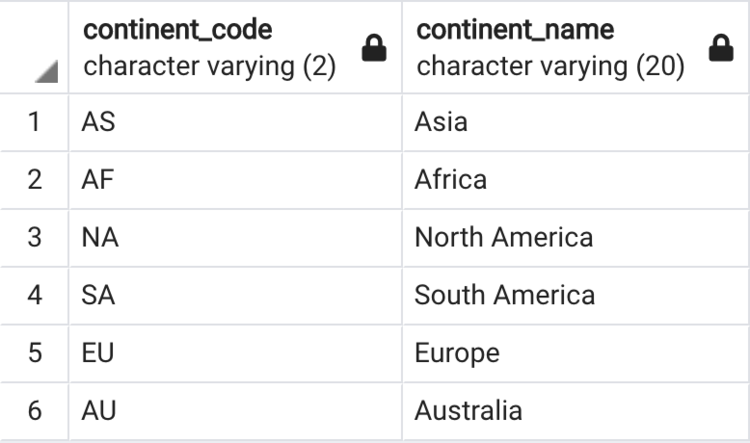Viewport: 750px width, 443px height.
Task: Select row number 3 header
Action: [x=35, y=237]
